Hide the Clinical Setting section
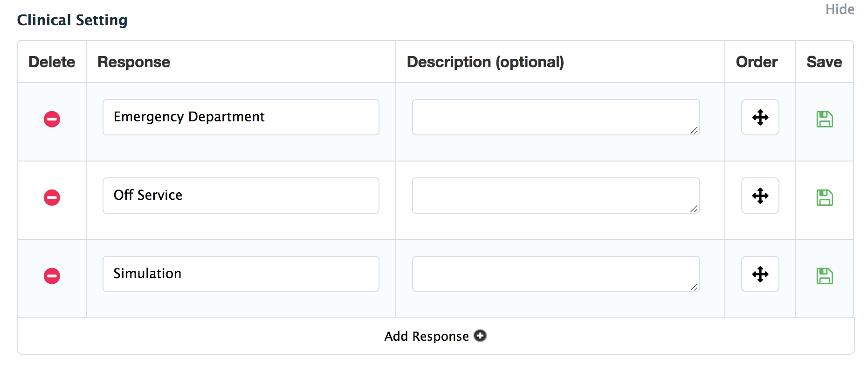The height and width of the screenshot is (365, 868). point(840,9)
